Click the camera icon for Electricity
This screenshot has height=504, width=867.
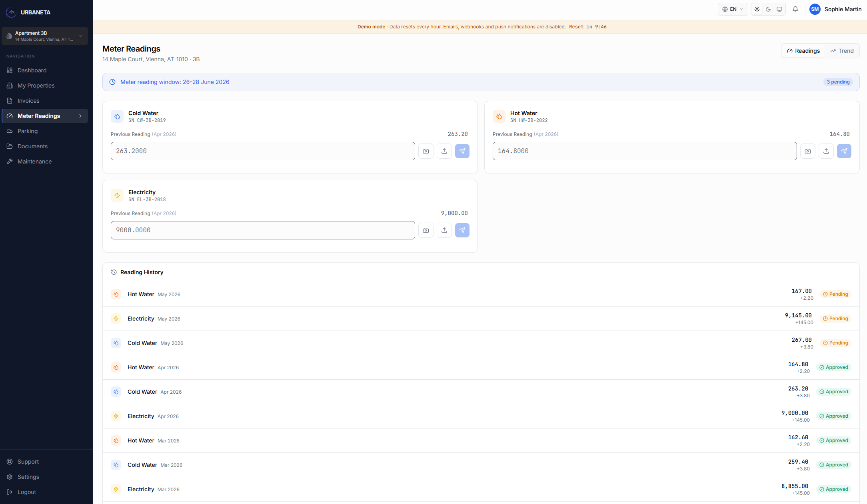coord(426,230)
